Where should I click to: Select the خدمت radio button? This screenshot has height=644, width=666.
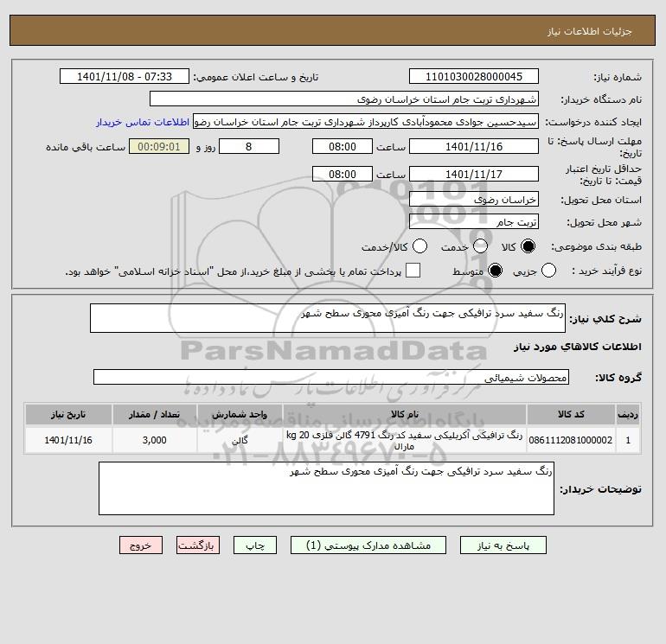(480, 246)
